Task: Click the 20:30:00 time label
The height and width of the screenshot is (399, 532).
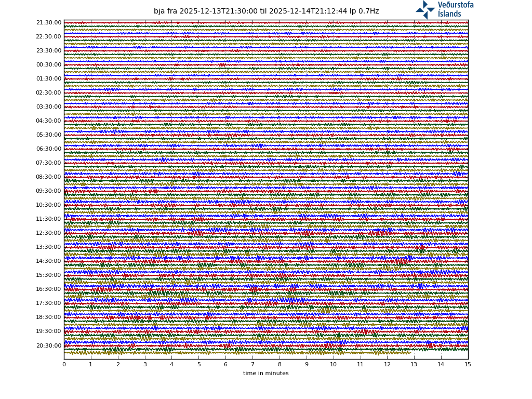Action: point(49,346)
